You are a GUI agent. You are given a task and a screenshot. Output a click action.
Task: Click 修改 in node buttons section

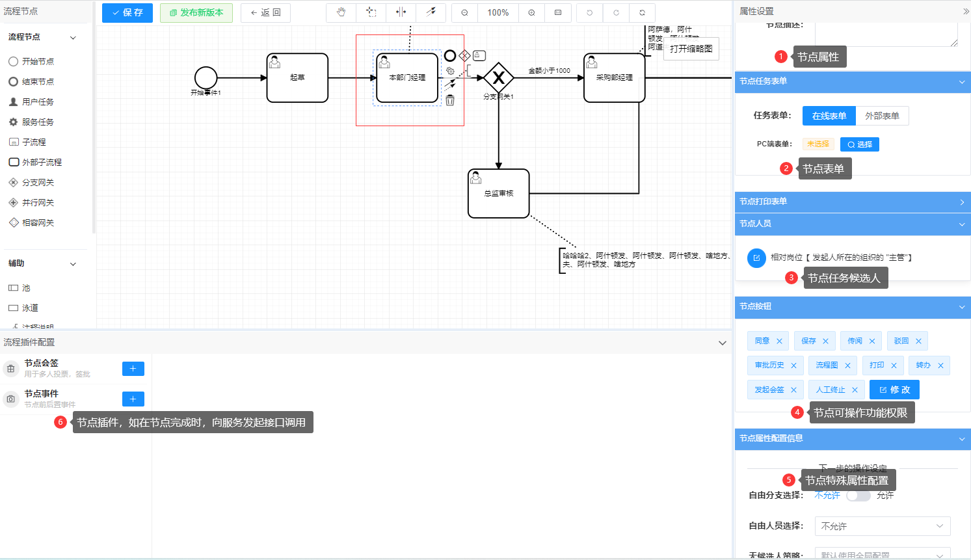[894, 390]
